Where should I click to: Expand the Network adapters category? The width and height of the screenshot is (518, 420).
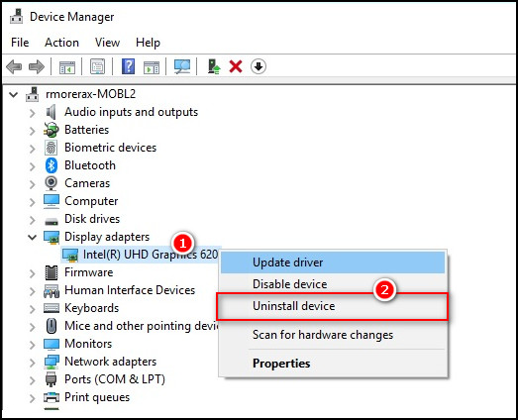[32, 363]
